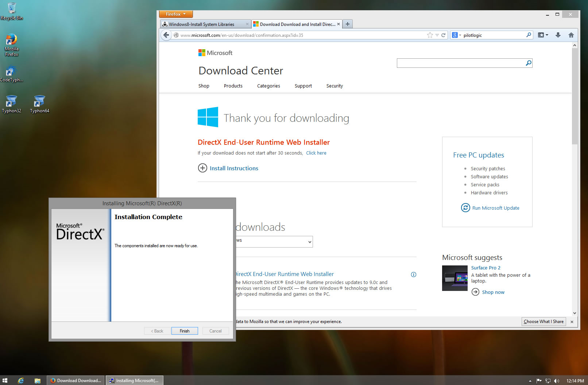Image resolution: width=588 pixels, height=385 pixels.
Task: Open Firefox downloads arrow icon
Action: [558, 35]
